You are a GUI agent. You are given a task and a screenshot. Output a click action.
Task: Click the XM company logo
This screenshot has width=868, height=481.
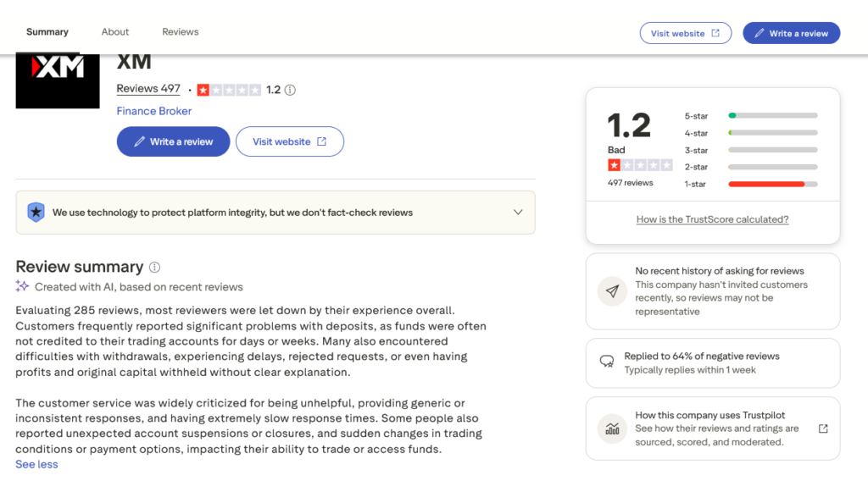coord(58,80)
